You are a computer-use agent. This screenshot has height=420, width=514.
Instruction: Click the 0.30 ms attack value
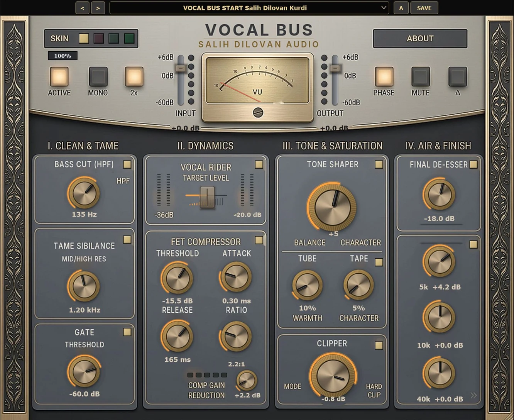(x=237, y=301)
